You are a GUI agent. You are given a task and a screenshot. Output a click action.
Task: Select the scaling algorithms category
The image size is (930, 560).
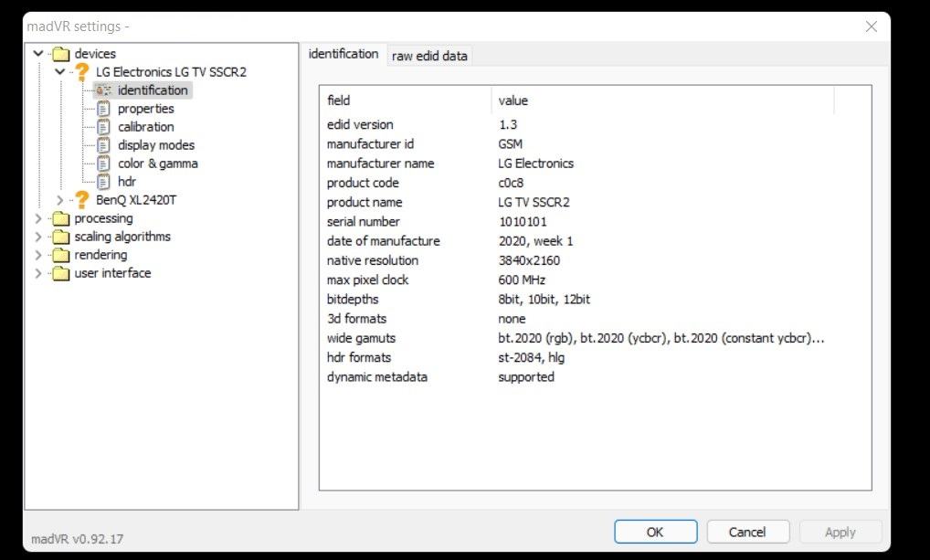122,237
